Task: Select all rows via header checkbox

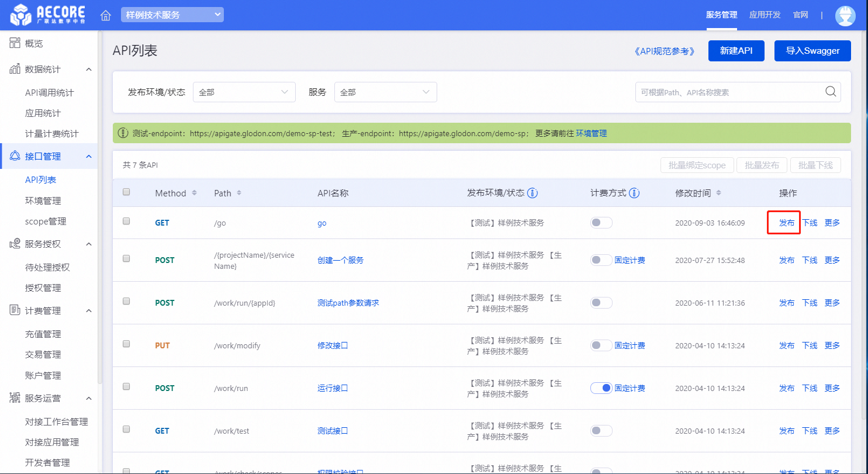Action: pyautogui.click(x=126, y=192)
